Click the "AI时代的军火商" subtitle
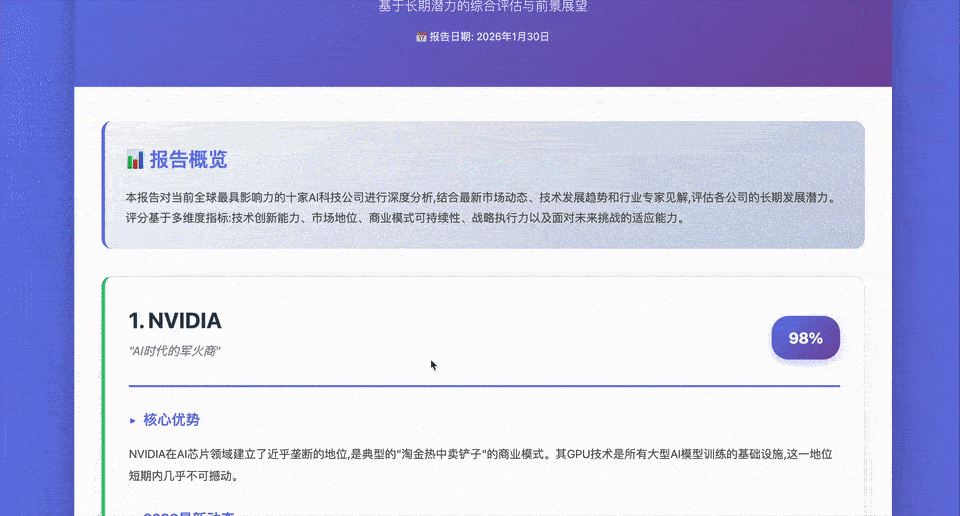Image resolution: width=960 pixels, height=516 pixels. (174, 351)
